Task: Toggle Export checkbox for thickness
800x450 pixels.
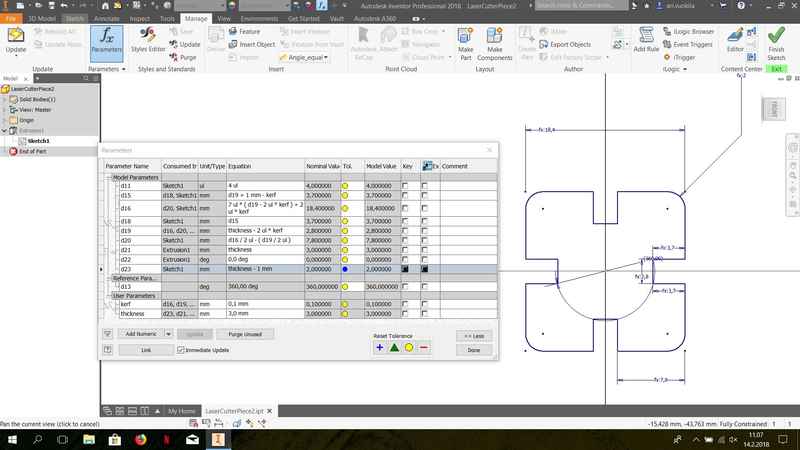Action: click(424, 314)
